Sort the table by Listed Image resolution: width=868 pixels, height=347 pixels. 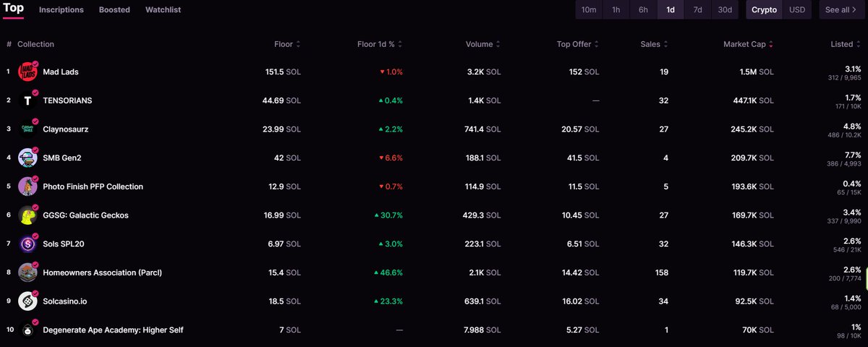[846, 44]
